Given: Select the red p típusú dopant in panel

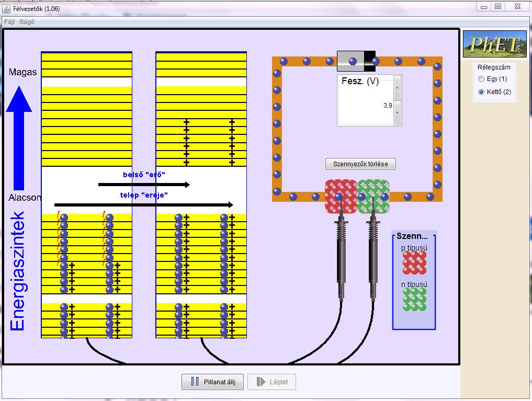Looking at the screenshot, I should tap(414, 262).
